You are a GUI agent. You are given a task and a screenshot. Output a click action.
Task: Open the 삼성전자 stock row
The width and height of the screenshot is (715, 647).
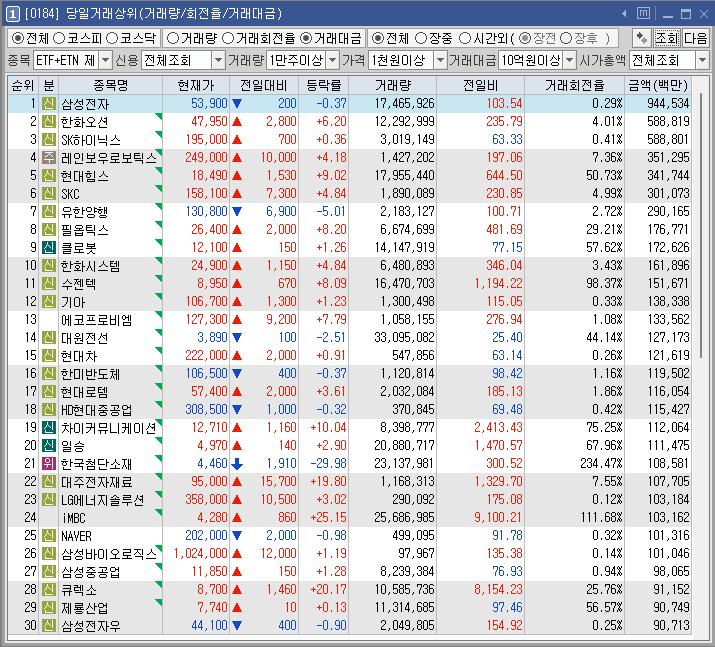[349, 104]
